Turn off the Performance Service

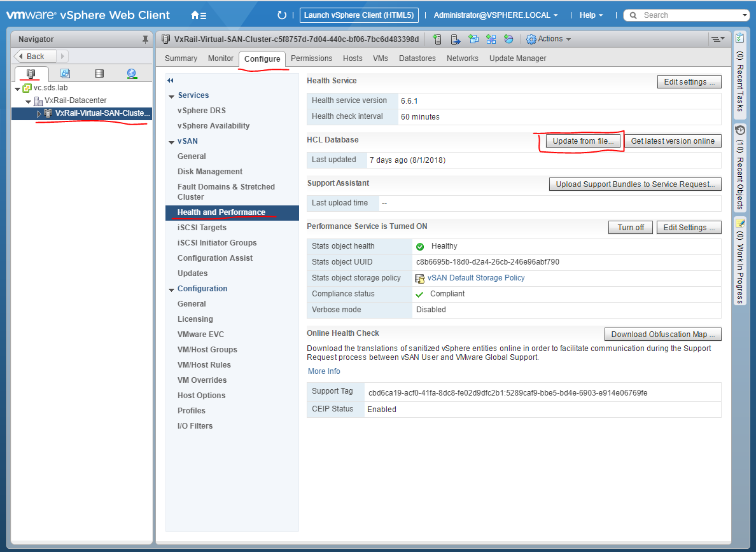click(631, 228)
